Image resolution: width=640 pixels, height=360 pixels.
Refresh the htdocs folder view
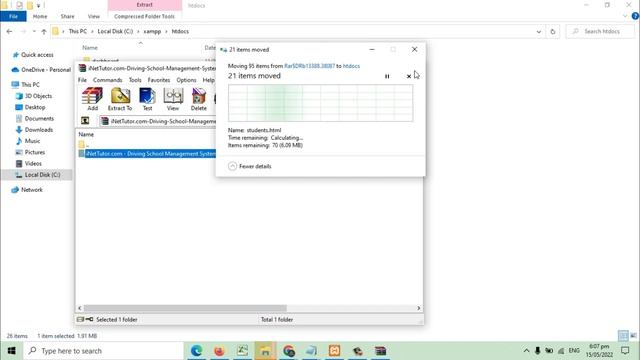coord(553,31)
